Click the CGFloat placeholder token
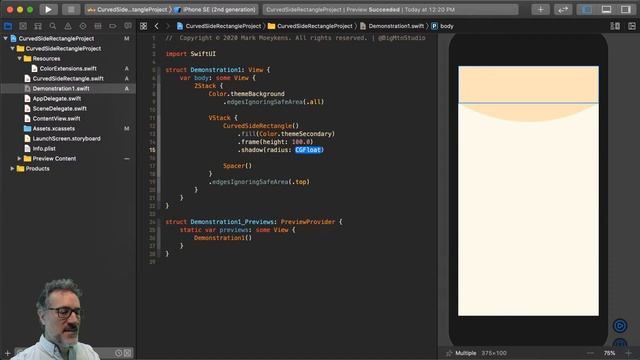The width and height of the screenshot is (640, 360). click(x=309, y=150)
